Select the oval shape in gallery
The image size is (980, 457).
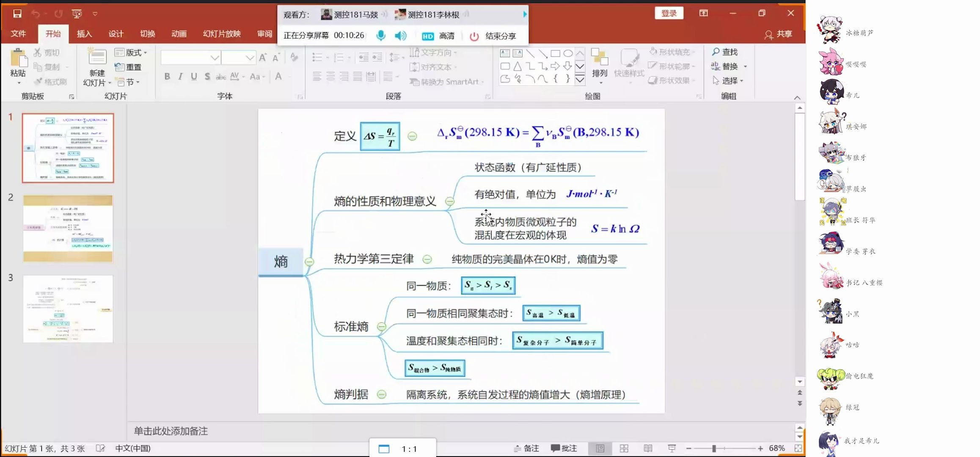tap(568, 53)
